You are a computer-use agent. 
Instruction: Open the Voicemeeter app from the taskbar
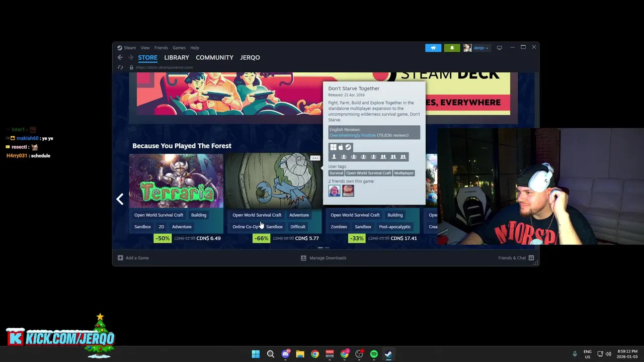[330, 354]
